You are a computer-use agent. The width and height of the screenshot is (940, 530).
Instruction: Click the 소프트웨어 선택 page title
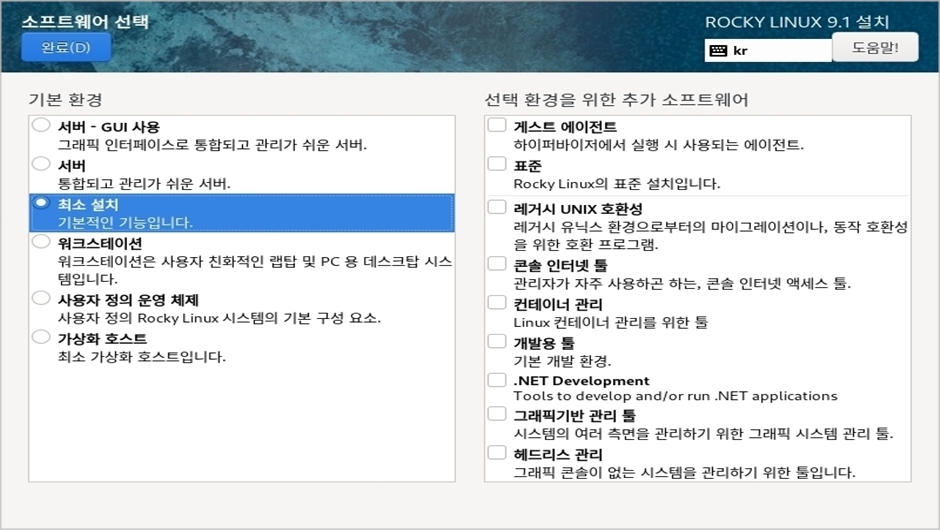85,22
